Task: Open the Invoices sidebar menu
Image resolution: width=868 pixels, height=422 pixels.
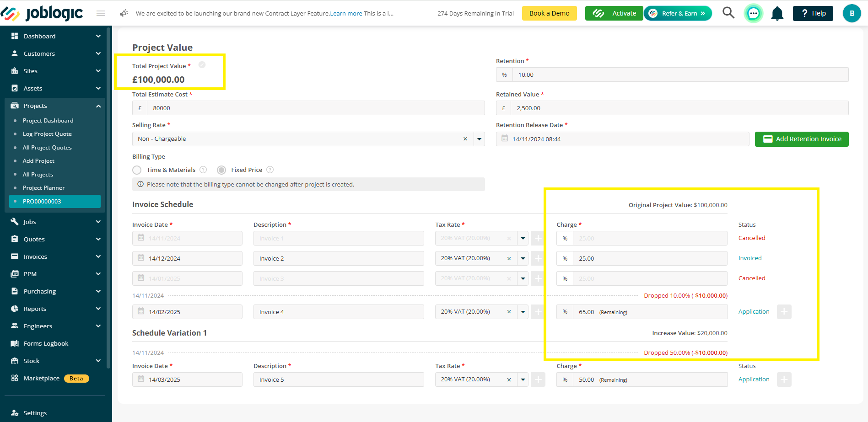Action: (x=55, y=256)
